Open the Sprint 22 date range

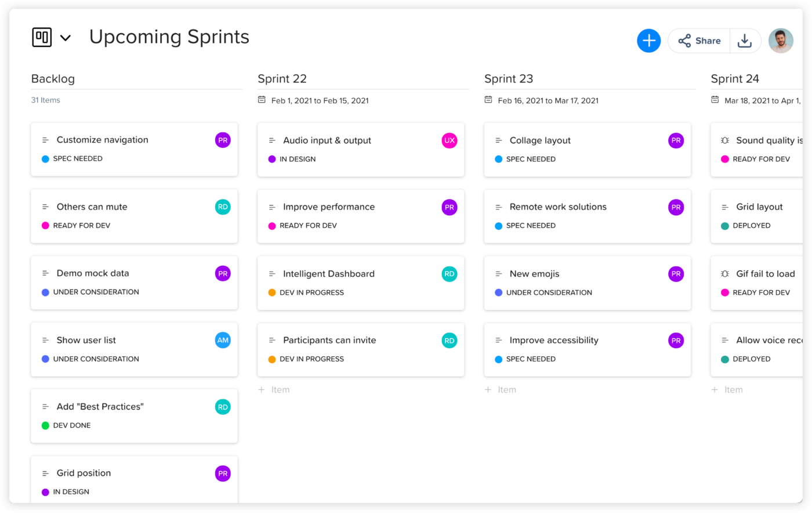[320, 100]
